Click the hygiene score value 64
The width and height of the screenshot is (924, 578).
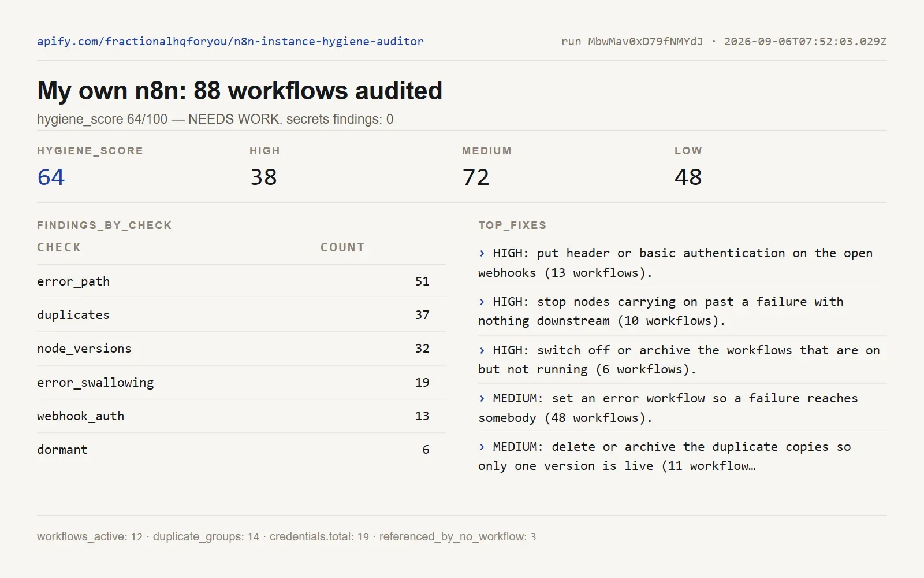pos(51,177)
